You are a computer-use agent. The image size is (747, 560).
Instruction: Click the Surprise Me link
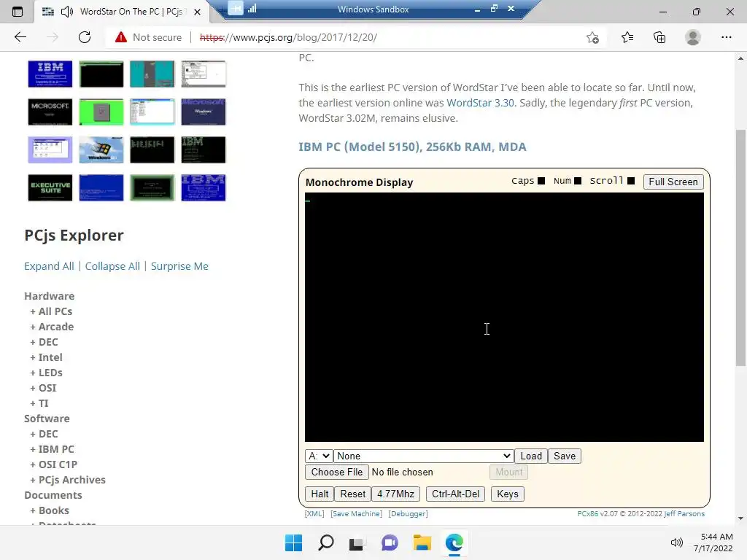point(179,266)
